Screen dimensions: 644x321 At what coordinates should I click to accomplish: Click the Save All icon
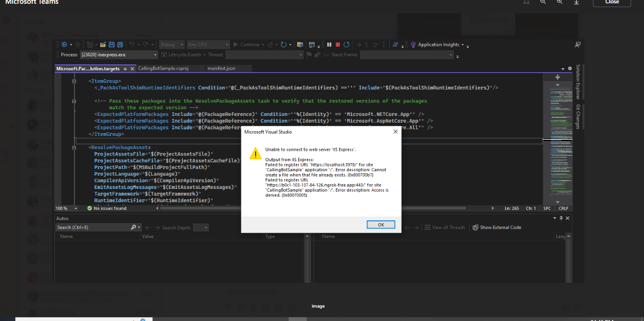pyautogui.click(x=120, y=44)
